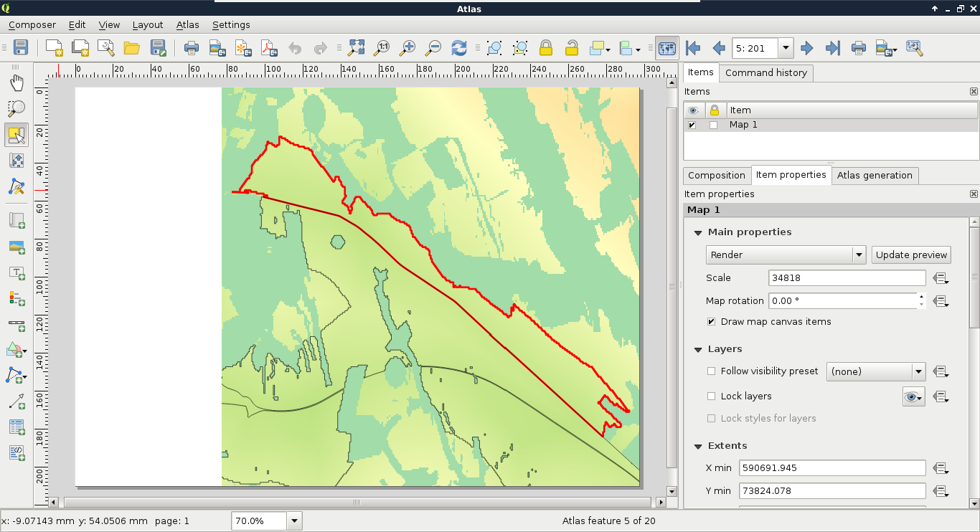This screenshot has height=532, width=980.
Task: Open the Atlas menu
Action: click(187, 24)
